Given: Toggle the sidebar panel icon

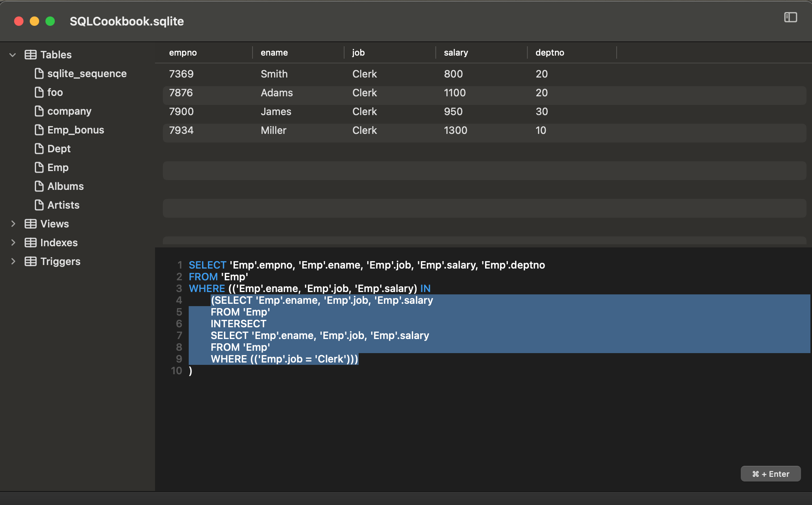Looking at the screenshot, I should coord(791,18).
